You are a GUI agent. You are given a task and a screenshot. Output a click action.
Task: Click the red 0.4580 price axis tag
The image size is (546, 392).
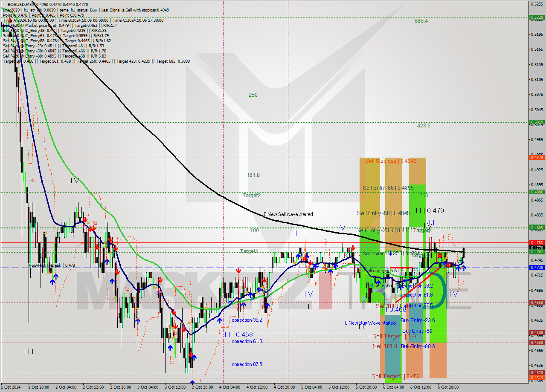pyautogui.click(x=537, y=342)
